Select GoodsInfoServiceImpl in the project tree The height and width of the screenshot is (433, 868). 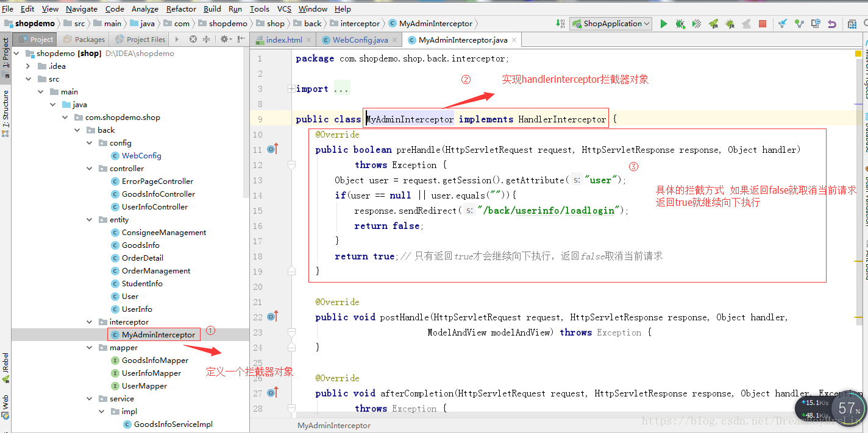[x=173, y=424]
